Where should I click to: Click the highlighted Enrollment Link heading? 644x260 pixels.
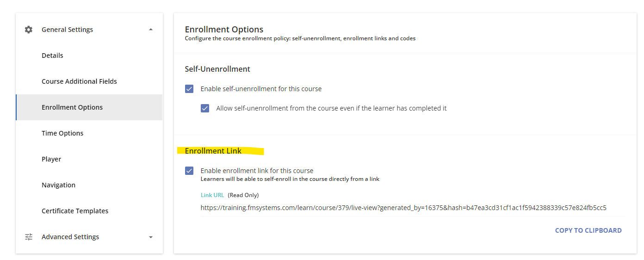pyautogui.click(x=213, y=151)
